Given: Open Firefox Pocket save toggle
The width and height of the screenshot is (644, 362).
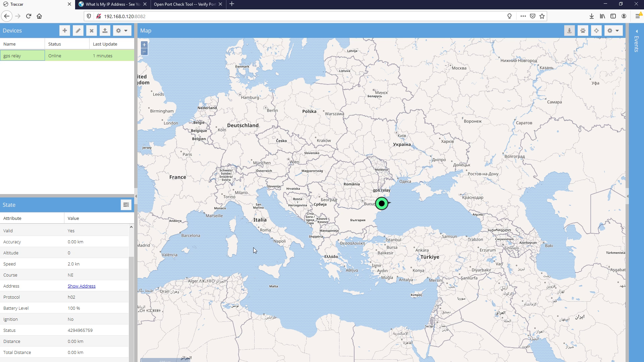Looking at the screenshot, I should coord(532,16).
